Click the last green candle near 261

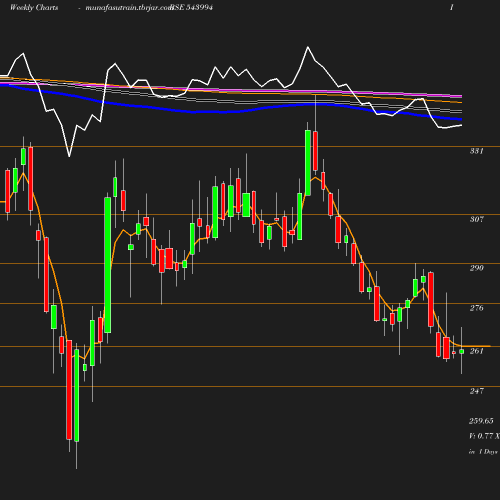click(x=462, y=351)
